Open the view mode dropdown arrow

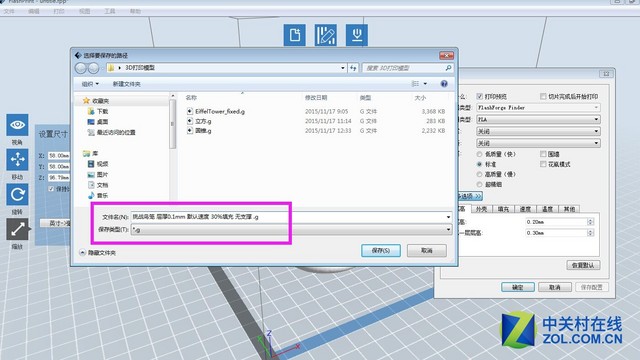pyautogui.click(x=425, y=84)
